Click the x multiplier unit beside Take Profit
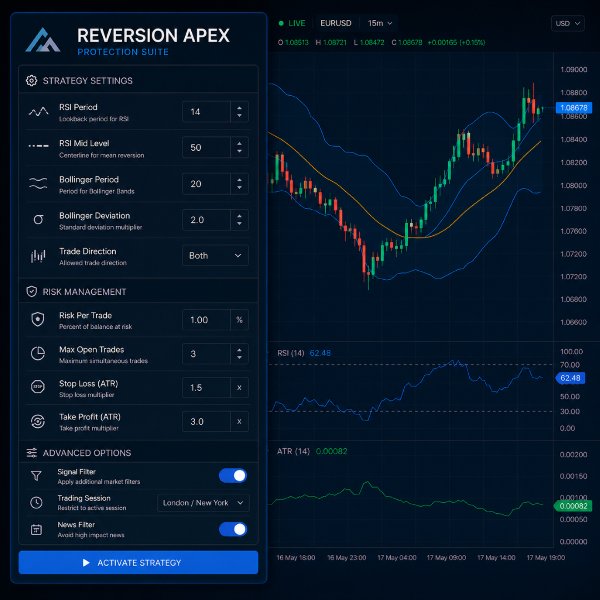The image size is (600, 600). coord(240,421)
